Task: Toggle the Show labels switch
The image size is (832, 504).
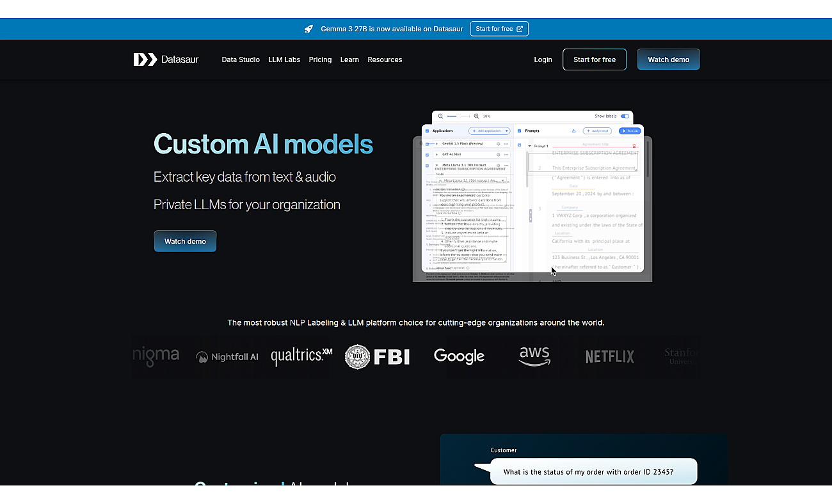Action: click(x=625, y=116)
